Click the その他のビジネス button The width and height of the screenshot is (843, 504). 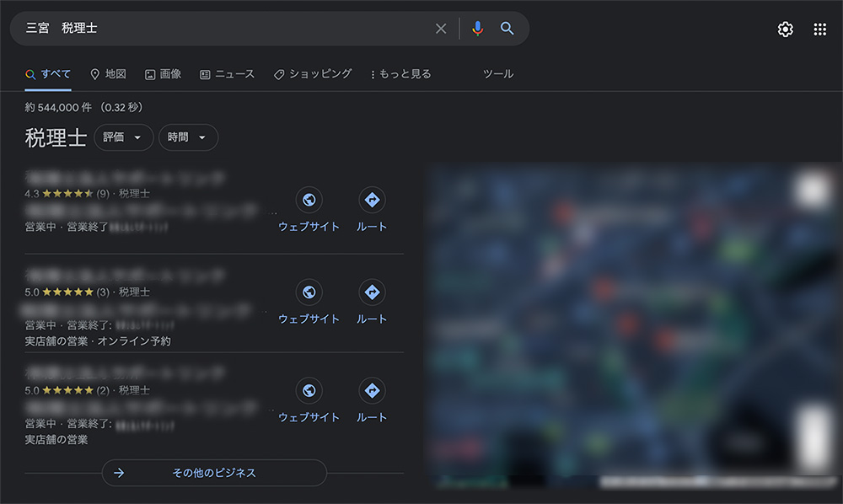[x=214, y=473]
